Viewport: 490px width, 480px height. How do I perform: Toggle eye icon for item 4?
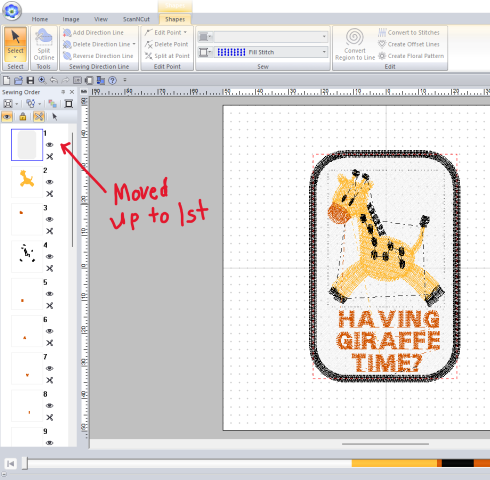[x=50, y=257]
